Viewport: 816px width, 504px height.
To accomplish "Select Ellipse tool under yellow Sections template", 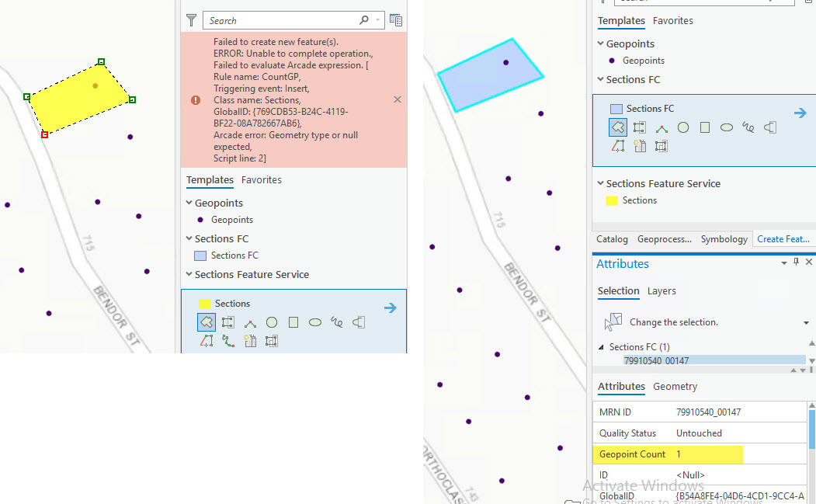I will (315, 322).
